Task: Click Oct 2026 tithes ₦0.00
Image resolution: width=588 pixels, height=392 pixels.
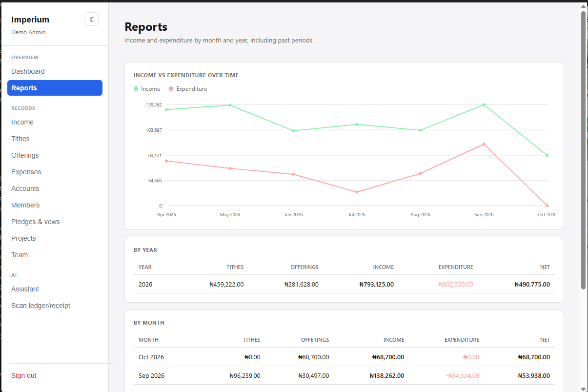Action: click(252, 357)
